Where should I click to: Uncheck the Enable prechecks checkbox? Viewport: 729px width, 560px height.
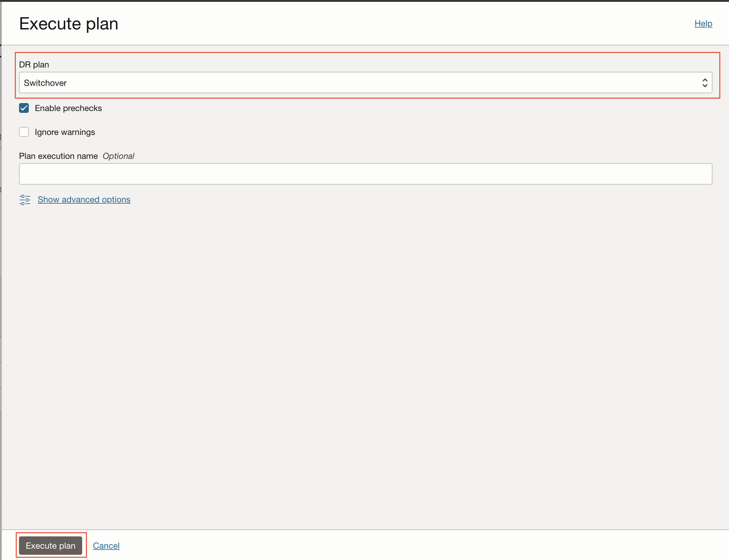(x=24, y=108)
